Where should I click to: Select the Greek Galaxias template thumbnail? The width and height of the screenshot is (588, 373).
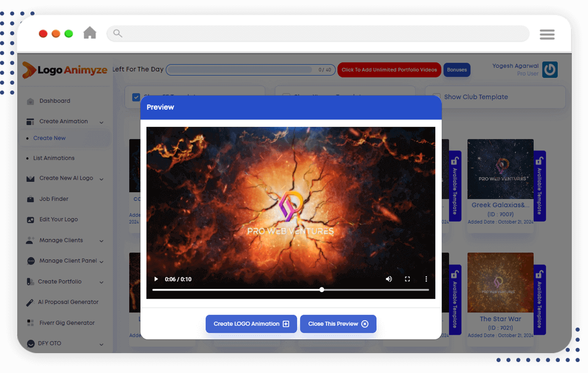[x=500, y=169]
